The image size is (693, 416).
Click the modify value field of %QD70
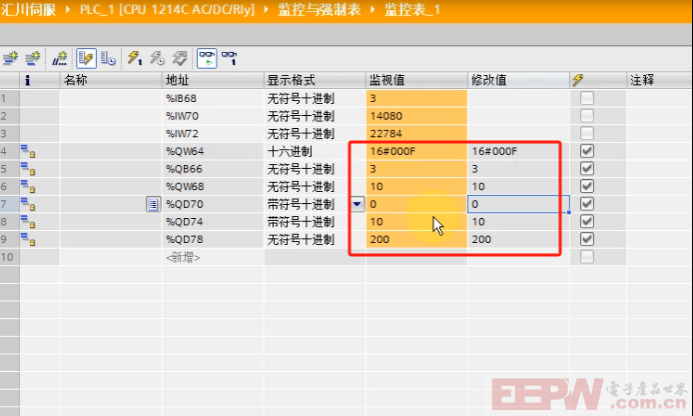518,204
